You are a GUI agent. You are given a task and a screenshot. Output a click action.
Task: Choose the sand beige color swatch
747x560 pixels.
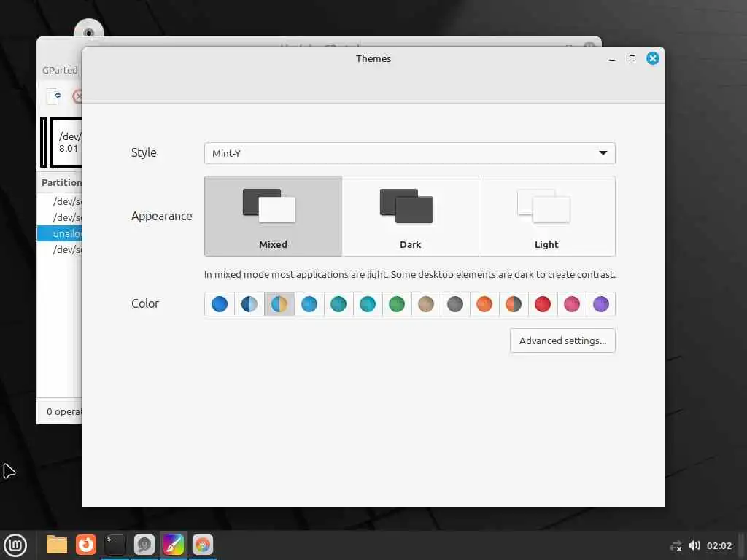[426, 304]
